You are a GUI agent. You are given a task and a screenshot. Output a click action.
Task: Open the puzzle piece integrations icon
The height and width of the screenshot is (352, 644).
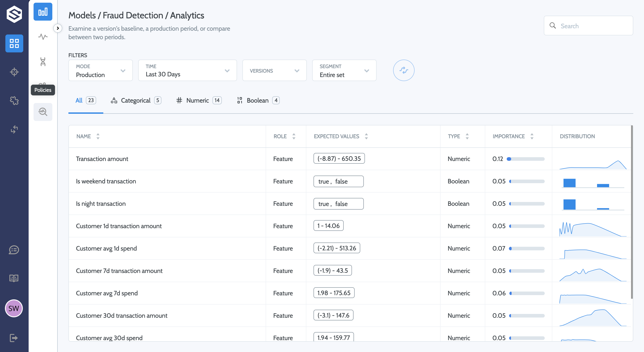pyautogui.click(x=14, y=101)
